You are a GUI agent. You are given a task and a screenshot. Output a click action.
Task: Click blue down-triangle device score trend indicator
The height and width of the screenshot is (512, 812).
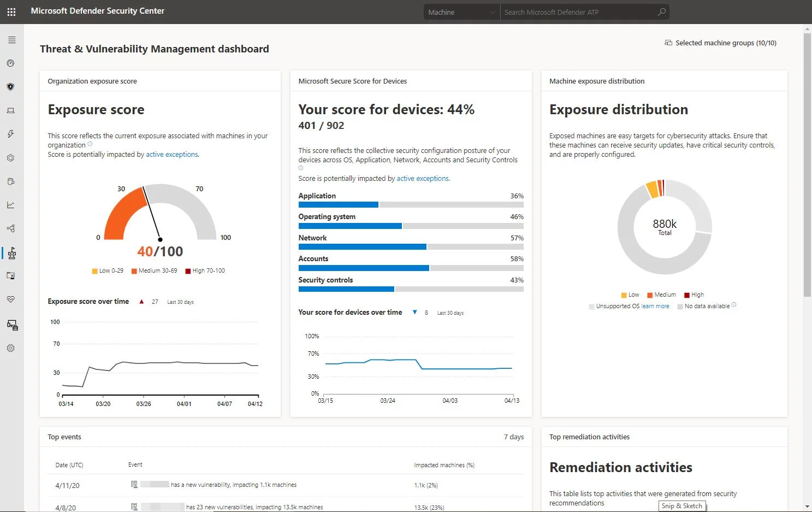pyautogui.click(x=414, y=313)
